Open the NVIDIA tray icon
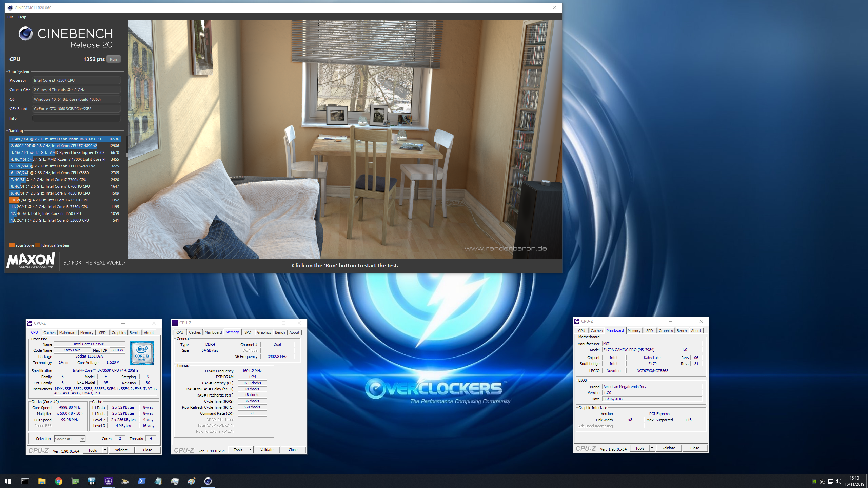Viewport: 868px width, 488px height. click(814, 481)
